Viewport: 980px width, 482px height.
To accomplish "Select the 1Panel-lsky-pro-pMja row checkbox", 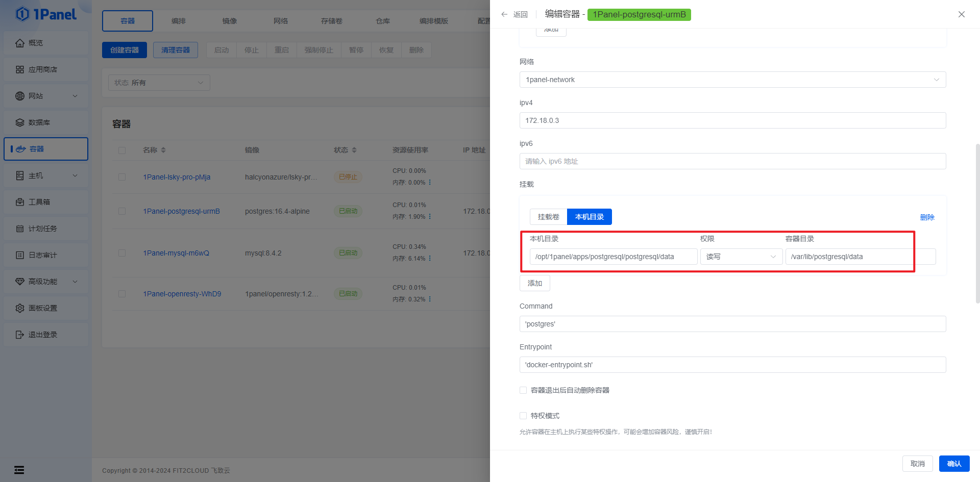I will [122, 177].
